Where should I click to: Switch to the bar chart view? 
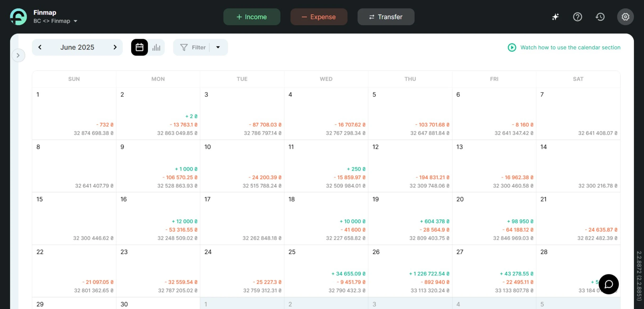pyautogui.click(x=156, y=47)
